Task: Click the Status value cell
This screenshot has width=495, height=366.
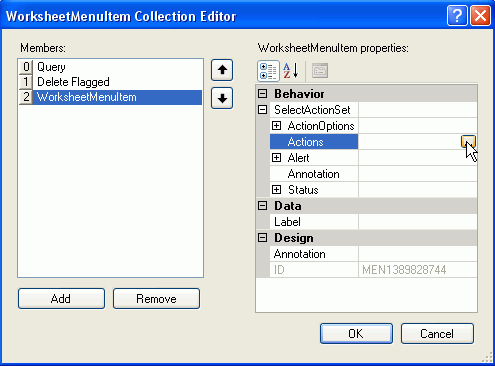Action: click(418, 190)
